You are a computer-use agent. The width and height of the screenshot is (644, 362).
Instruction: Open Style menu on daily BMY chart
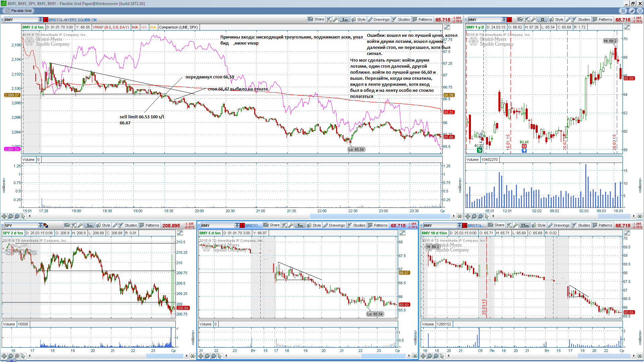point(556,19)
